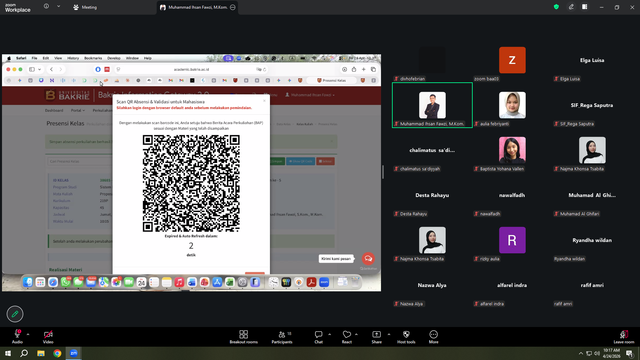Viewport: 640px width, 360px height.
Task: Select SIF_Rega Saputra's participant tile
Action: [592, 105]
